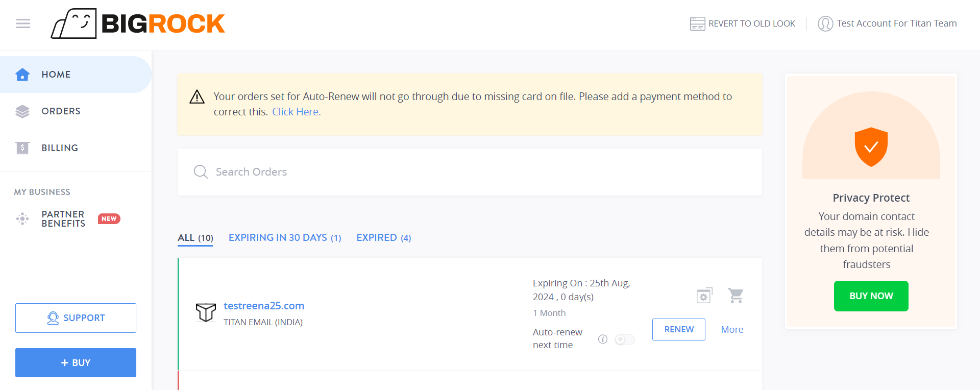Switch to EXPIRING IN 30 DAYS tab
980x390 pixels.
285,238
